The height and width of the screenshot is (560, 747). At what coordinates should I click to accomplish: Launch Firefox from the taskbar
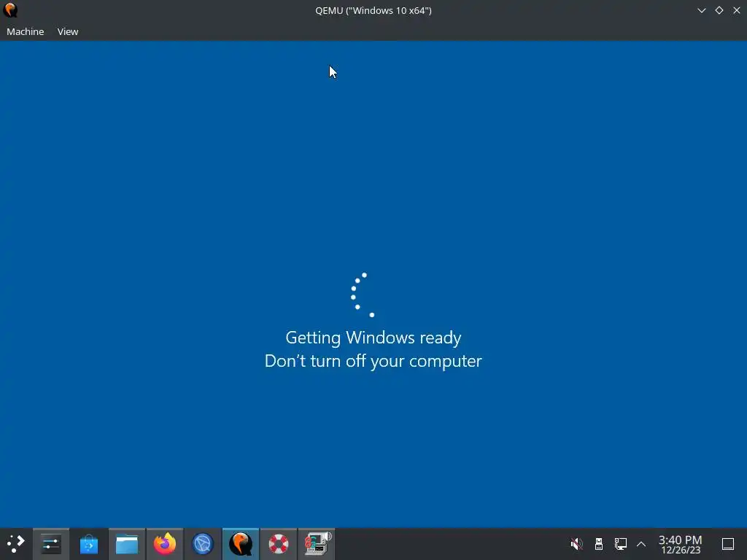(165, 544)
